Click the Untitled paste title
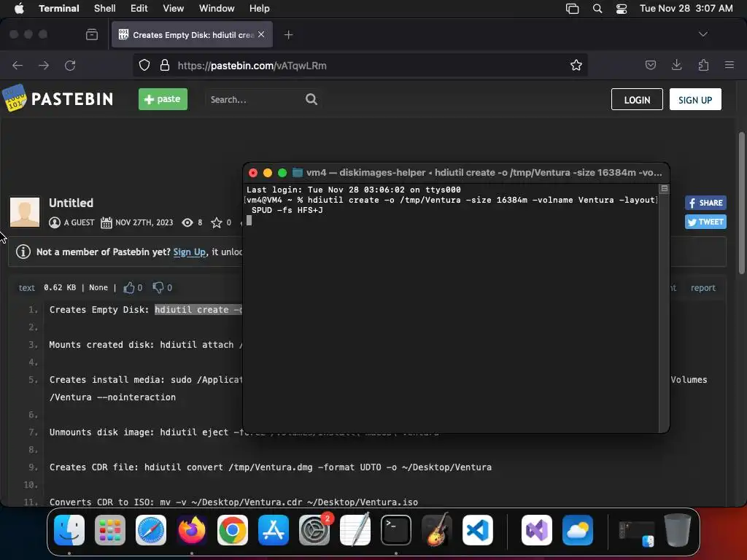 click(71, 203)
